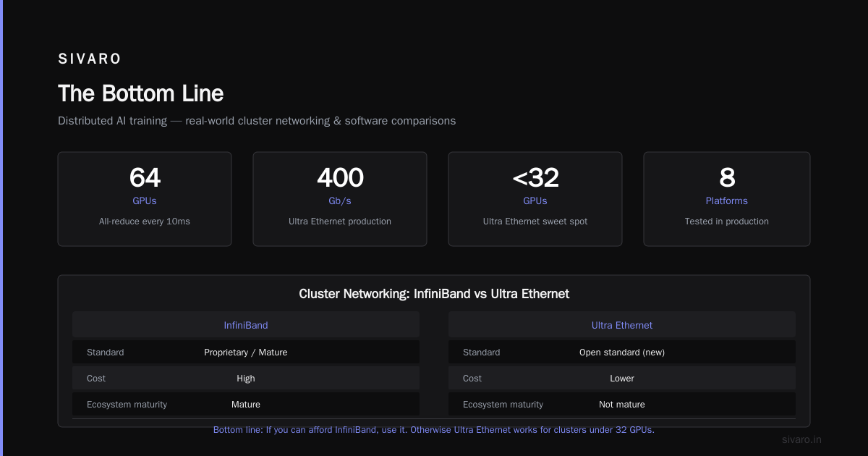This screenshot has height=456, width=868.
Task: Click the Ultra Ethernet sweet spot caption
Action: pyautogui.click(x=535, y=221)
